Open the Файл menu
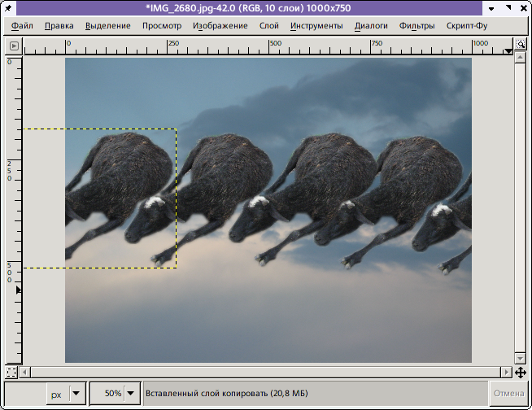Screen dimensions: 532x410 23,25
